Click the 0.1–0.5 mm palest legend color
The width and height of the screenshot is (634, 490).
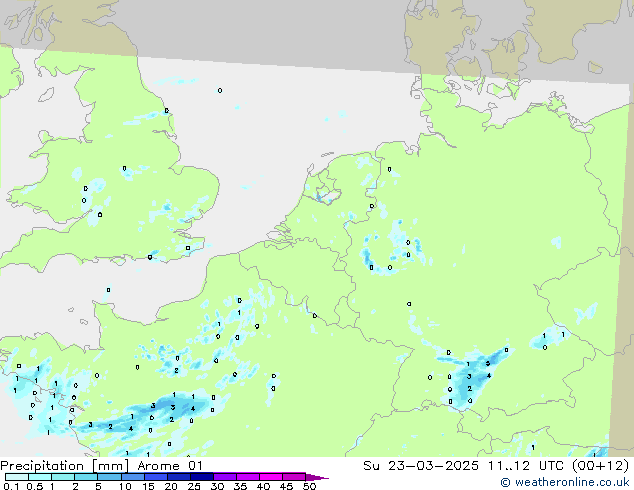[17, 477]
